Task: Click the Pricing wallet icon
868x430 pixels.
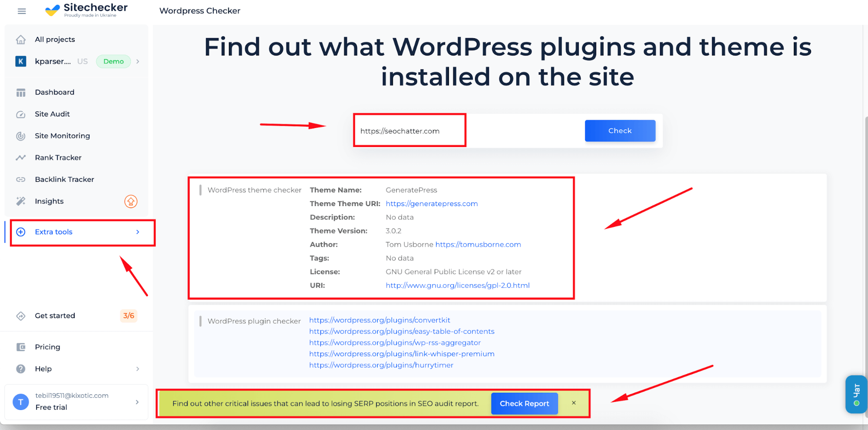Action: [21, 347]
